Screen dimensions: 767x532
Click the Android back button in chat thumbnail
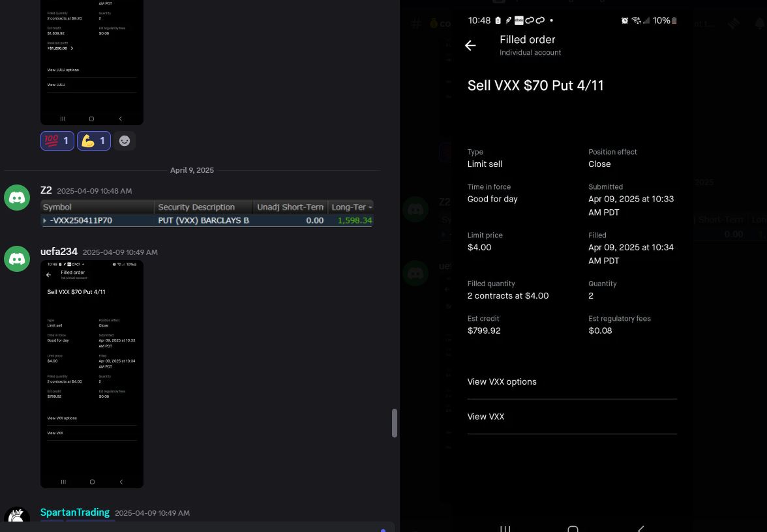coord(121,482)
